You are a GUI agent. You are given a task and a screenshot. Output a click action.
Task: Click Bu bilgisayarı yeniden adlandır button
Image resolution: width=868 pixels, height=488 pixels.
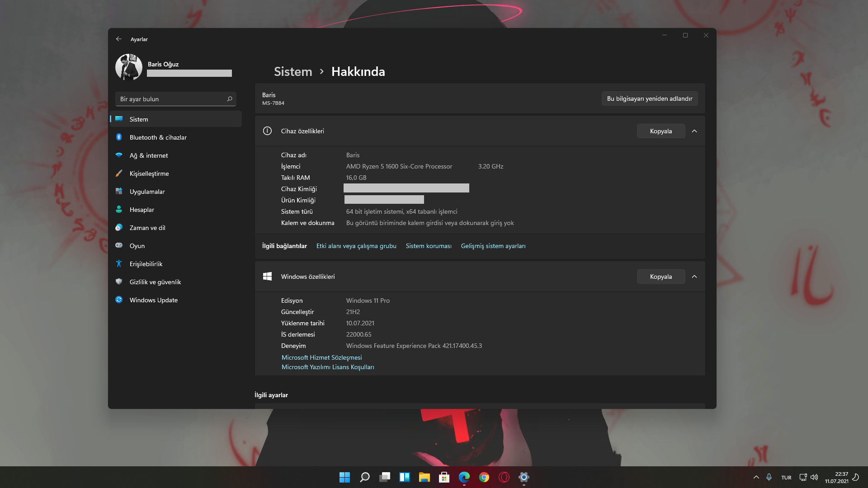(x=649, y=99)
